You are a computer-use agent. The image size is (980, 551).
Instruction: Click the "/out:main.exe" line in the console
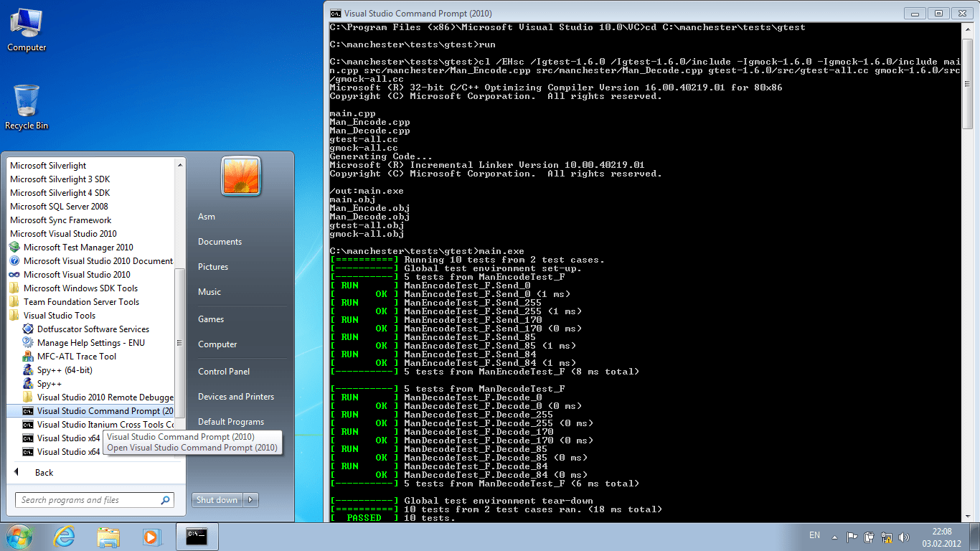[367, 191]
